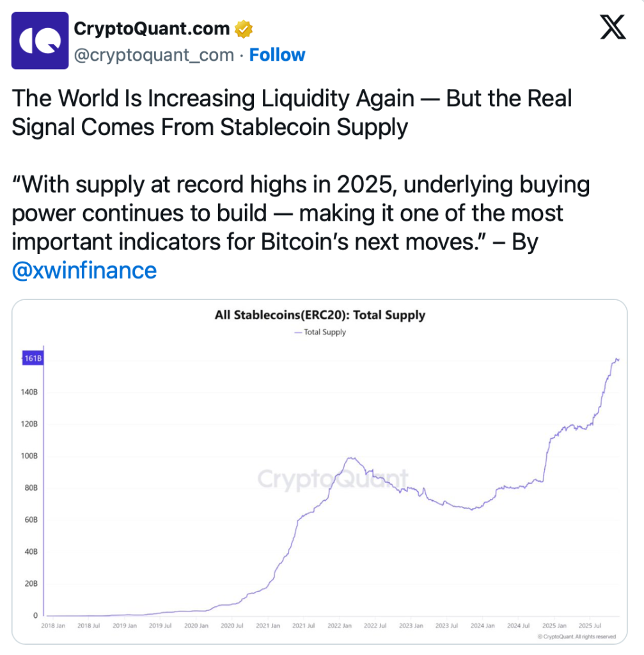Click the 100B y-axis label
This screenshot has height=655, width=644.
[x=31, y=456]
